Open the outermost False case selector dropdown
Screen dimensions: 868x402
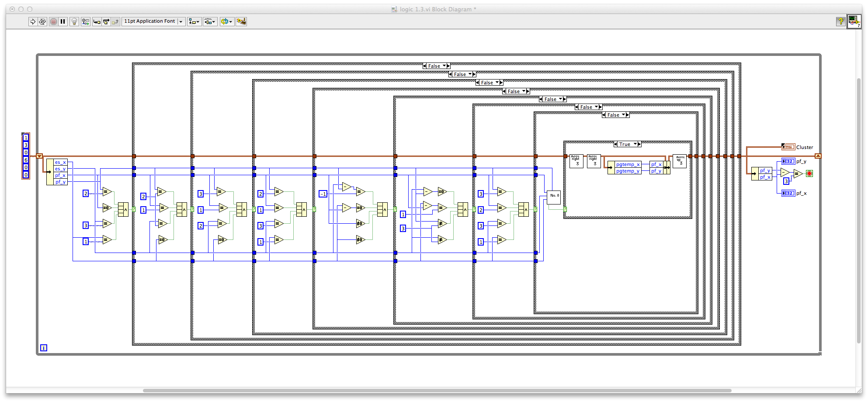(x=437, y=66)
